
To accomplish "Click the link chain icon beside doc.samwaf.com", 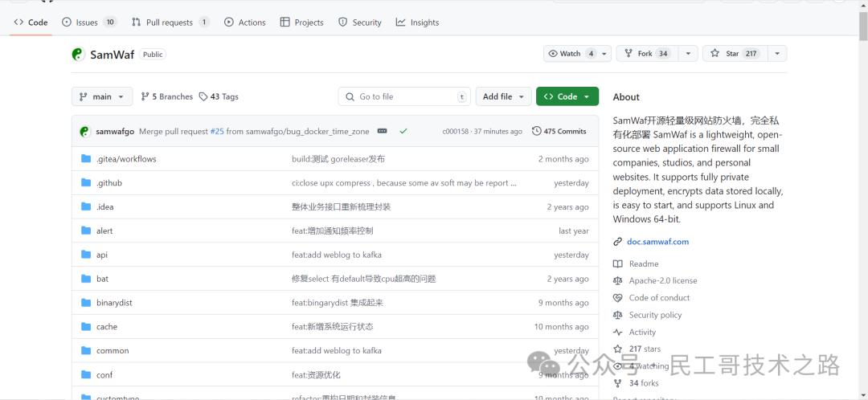I will (x=618, y=242).
